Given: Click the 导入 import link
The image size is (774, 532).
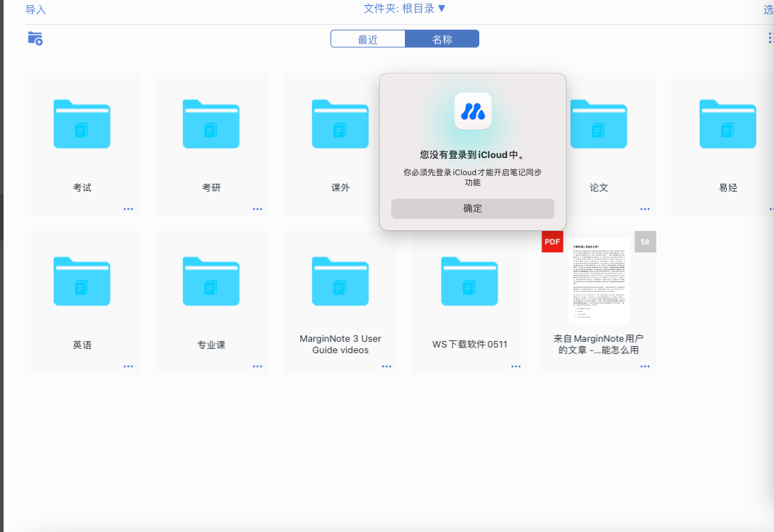Looking at the screenshot, I should click(36, 10).
